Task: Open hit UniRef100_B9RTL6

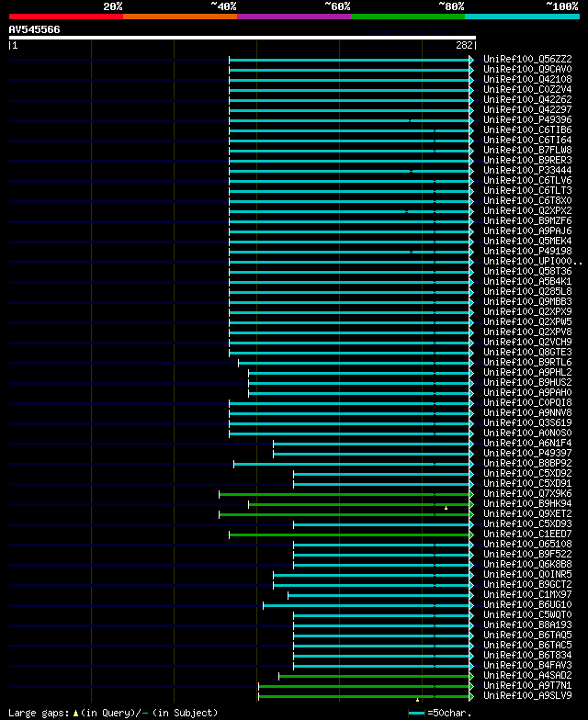Action: pos(527,362)
